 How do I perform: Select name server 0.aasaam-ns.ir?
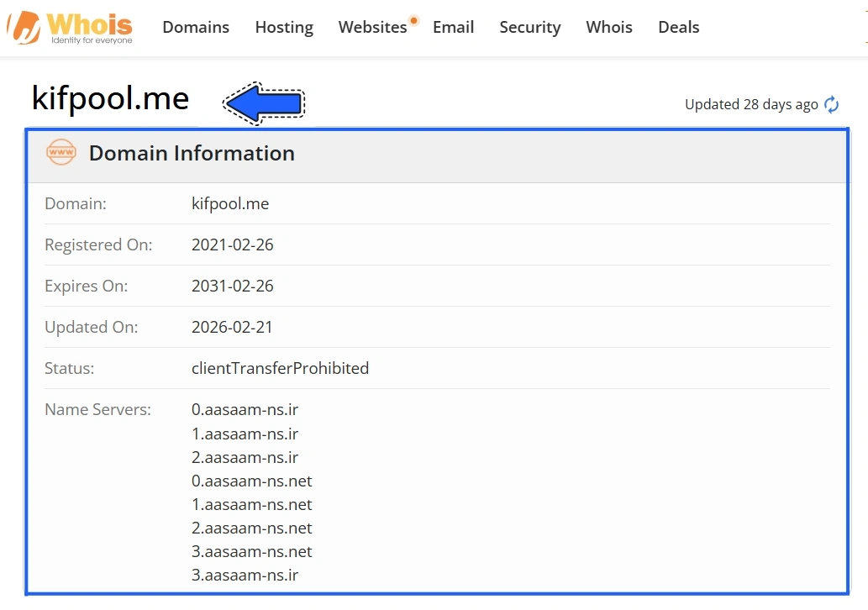click(245, 410)
